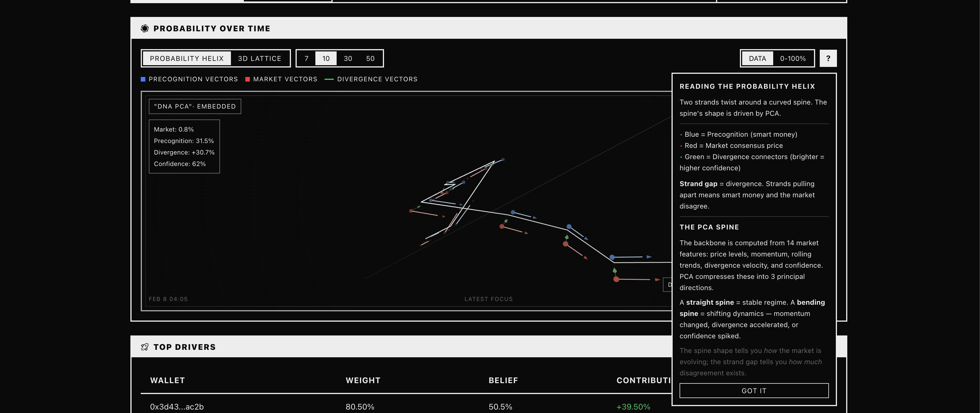This screenshot has width=980, height=413.
Task: Click the Probability Over Time section icon
Action: (x=144, y=28)
